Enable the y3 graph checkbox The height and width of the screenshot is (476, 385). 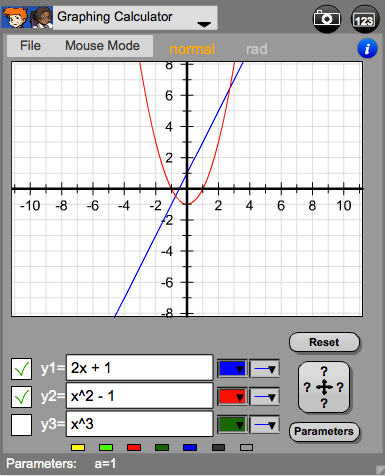click(x=22, y=425)
